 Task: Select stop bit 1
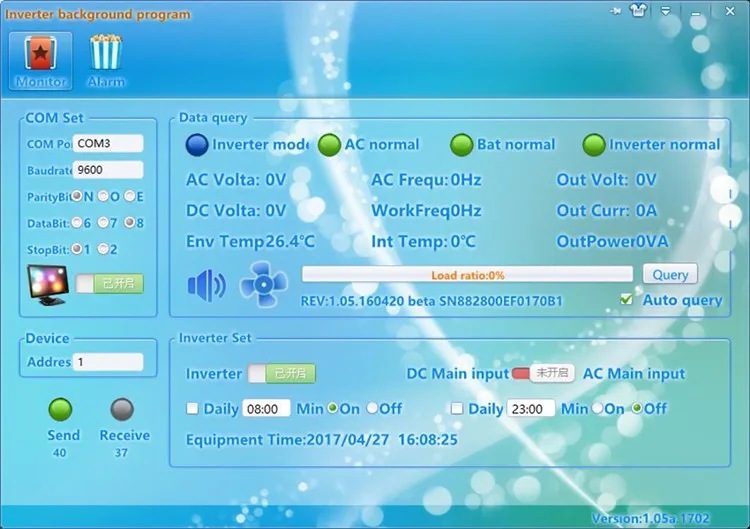pyautogui.click(x=77, y=249)
